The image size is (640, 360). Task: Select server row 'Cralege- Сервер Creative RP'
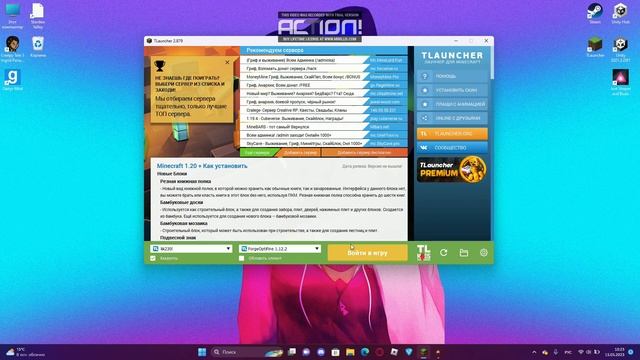pos(324,110)
